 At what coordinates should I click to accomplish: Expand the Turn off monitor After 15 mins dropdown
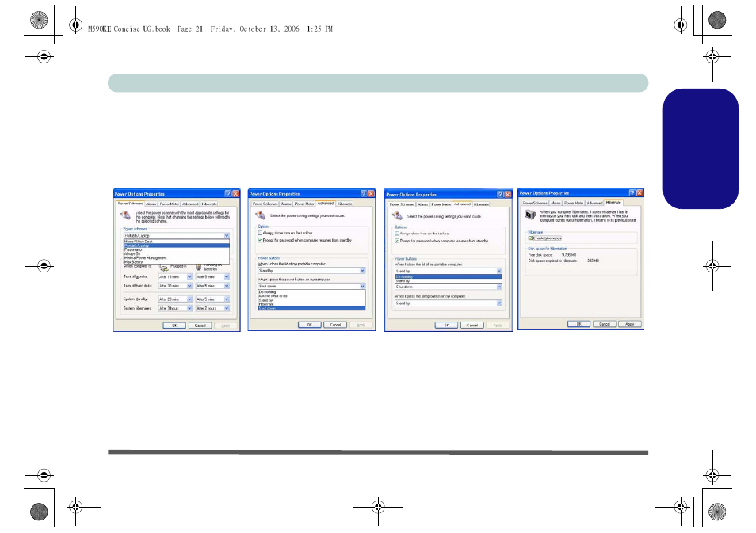point(189,276)
